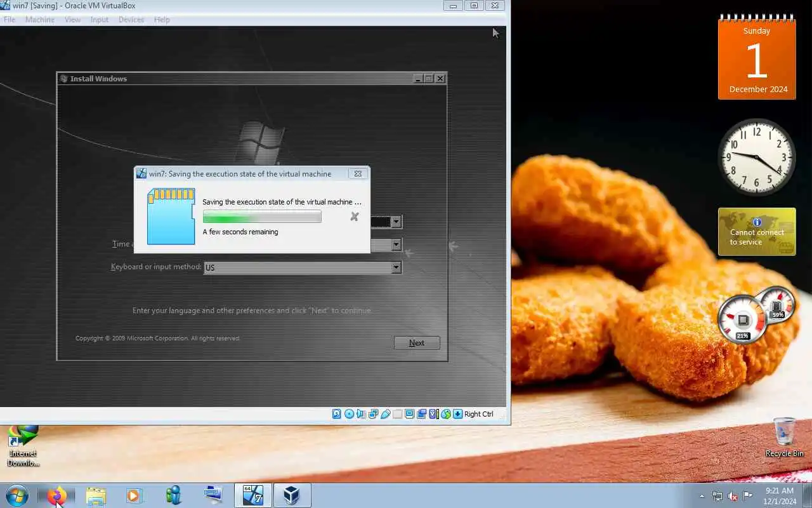This screenshot has width=812, height=508.
Task: Click the SD card image in the saving dialog
Action: pos(171,216)
